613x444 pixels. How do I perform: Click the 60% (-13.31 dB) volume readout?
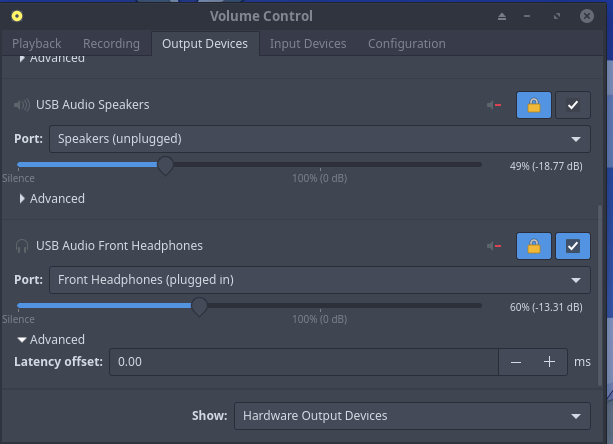(546, 308)
